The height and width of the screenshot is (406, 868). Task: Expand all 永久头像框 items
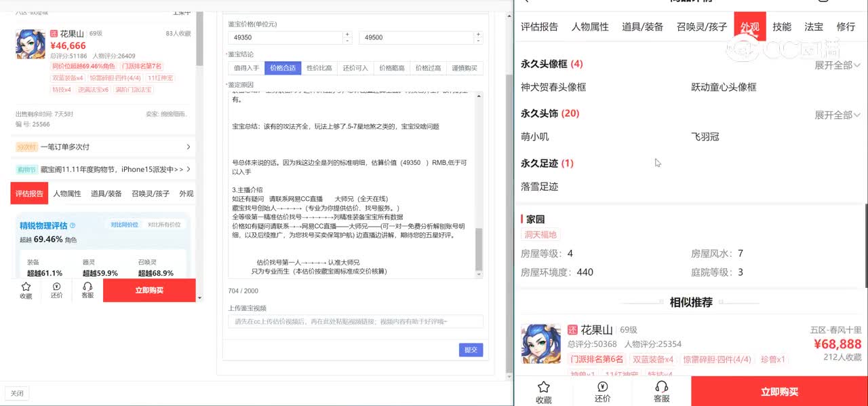click(x=837, y=65)
